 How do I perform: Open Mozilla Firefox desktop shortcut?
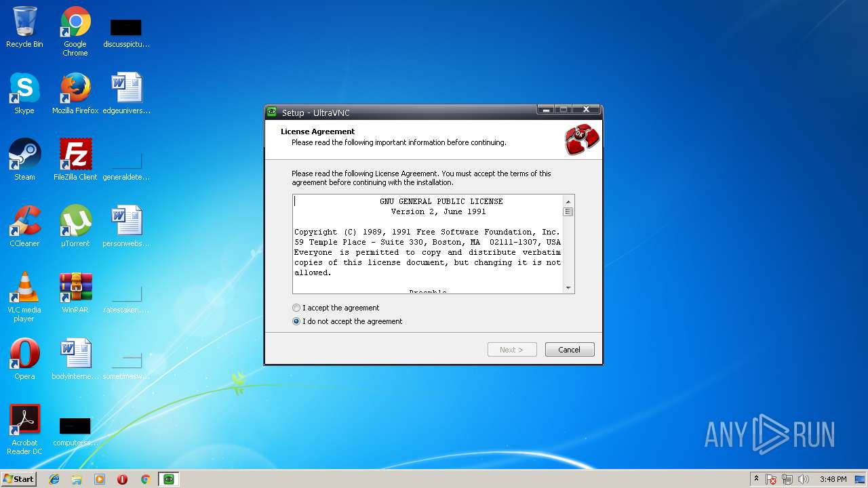(75, 94)
